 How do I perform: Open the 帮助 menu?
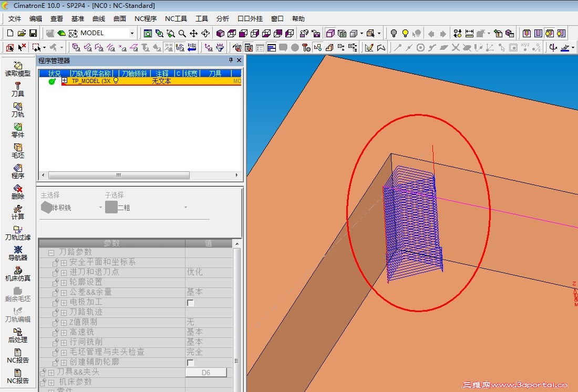(298, 19)
